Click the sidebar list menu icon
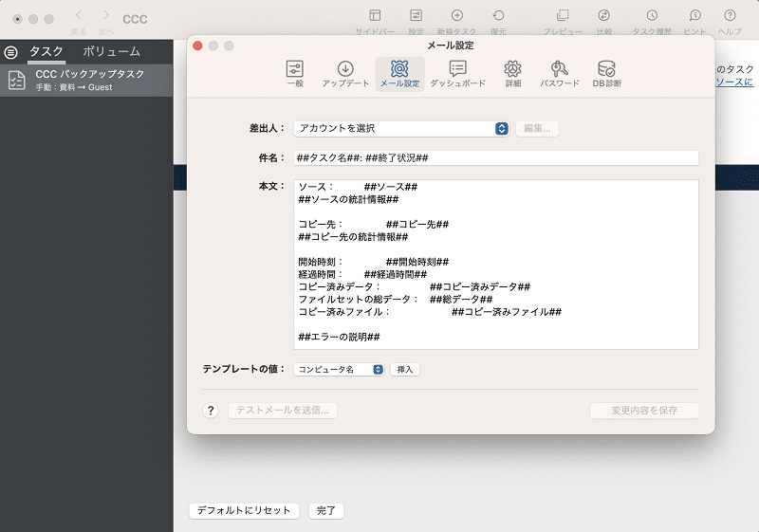This screenshot has height=532, width=759. [10, 52]
